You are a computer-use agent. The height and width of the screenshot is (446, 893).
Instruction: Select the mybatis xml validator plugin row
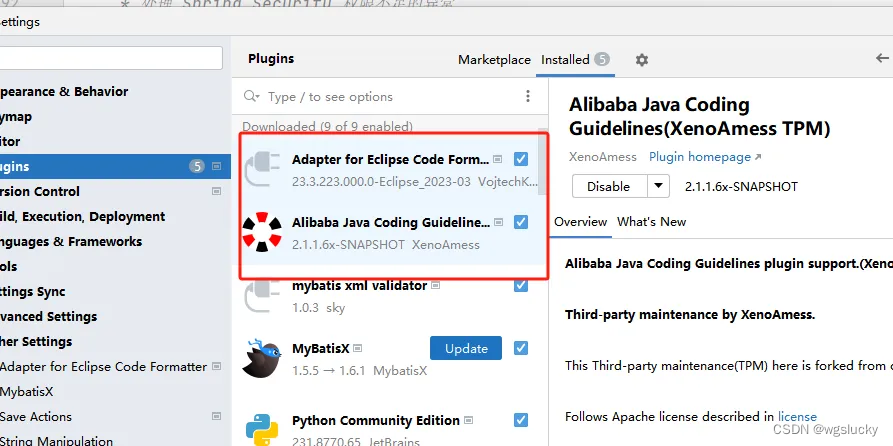coord(390,296)
